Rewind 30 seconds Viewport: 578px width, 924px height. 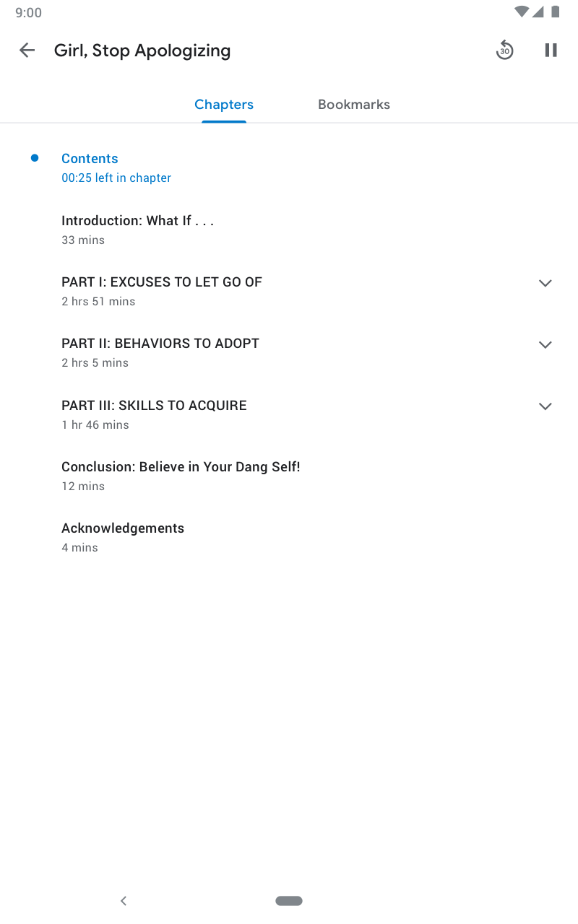(504, 50)
